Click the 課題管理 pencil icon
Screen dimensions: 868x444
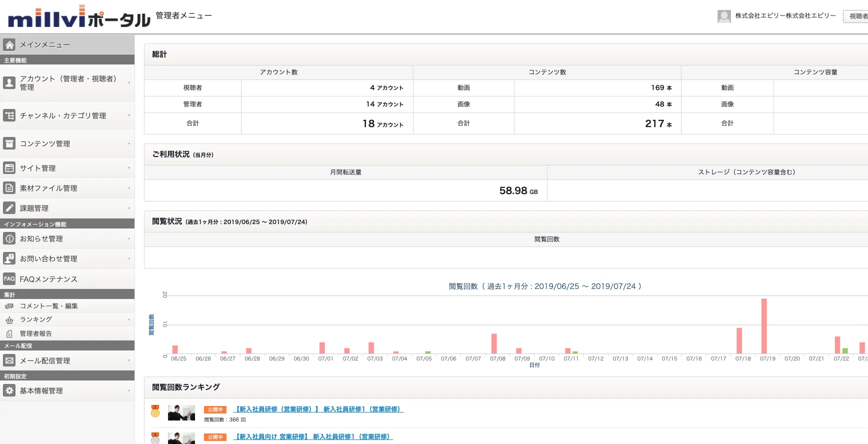tap(9, 208)
